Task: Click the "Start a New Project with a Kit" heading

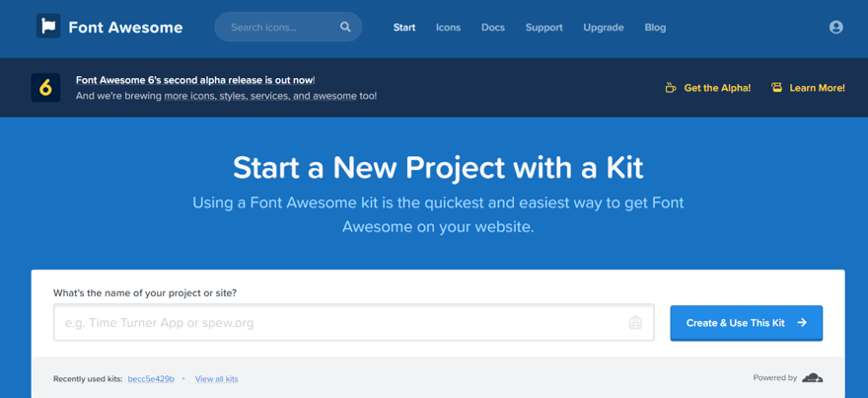Action: tap(438, 168)
